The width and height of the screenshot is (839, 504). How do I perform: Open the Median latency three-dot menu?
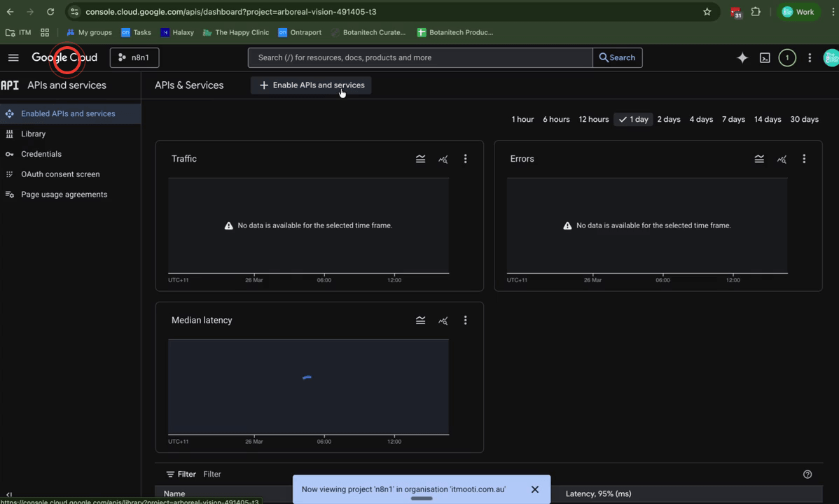465,320
